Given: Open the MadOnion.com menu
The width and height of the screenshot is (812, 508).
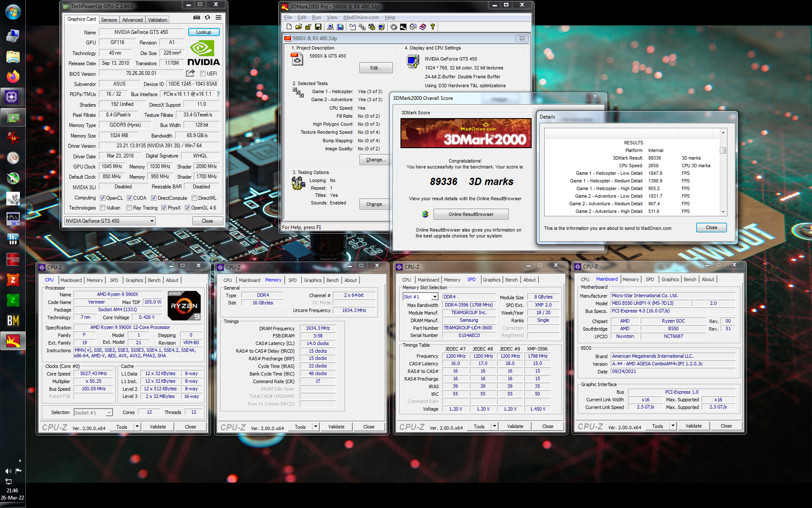Looking at the screenshot, I should pyautogui.click(x=361, y=17).
